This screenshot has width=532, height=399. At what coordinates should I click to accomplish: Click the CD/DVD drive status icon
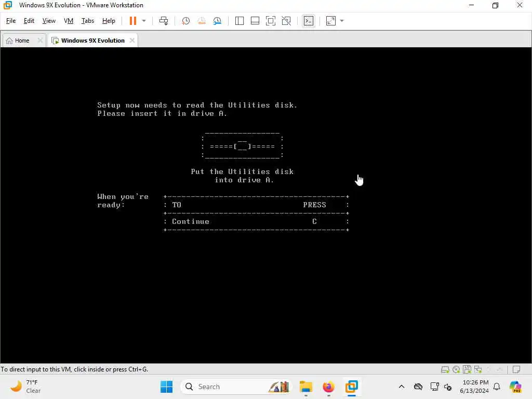click(x=456, y=369)
